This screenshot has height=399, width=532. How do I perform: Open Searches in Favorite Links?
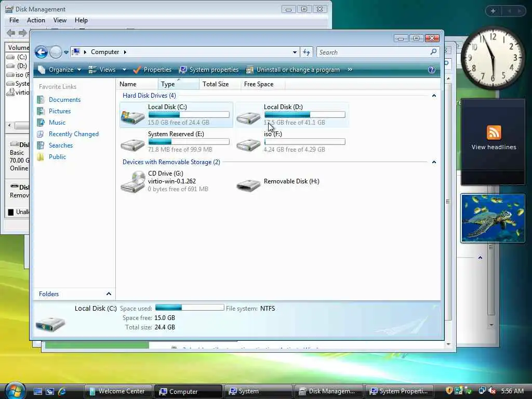61,145
